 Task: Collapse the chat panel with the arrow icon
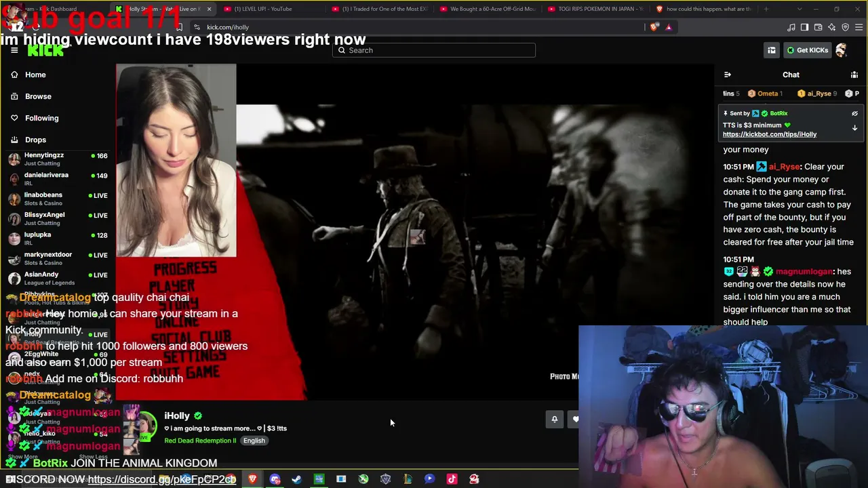[728, 75]
